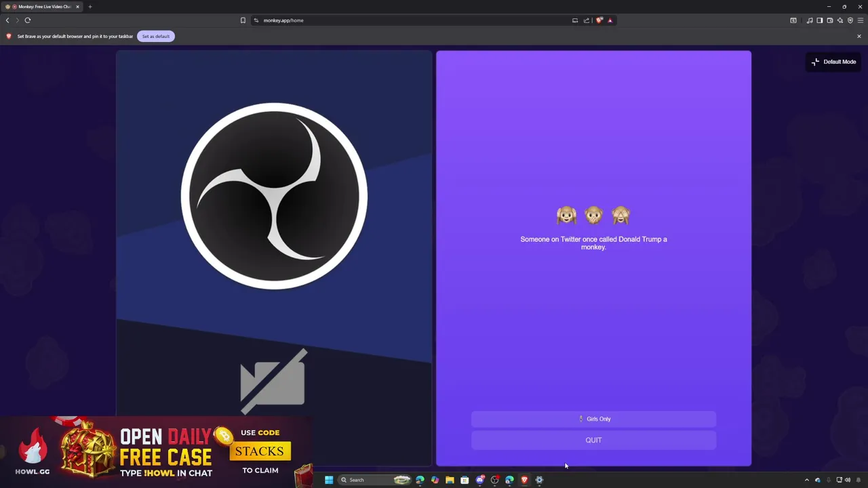Open the Brave Wallet icon

point(829,20)
